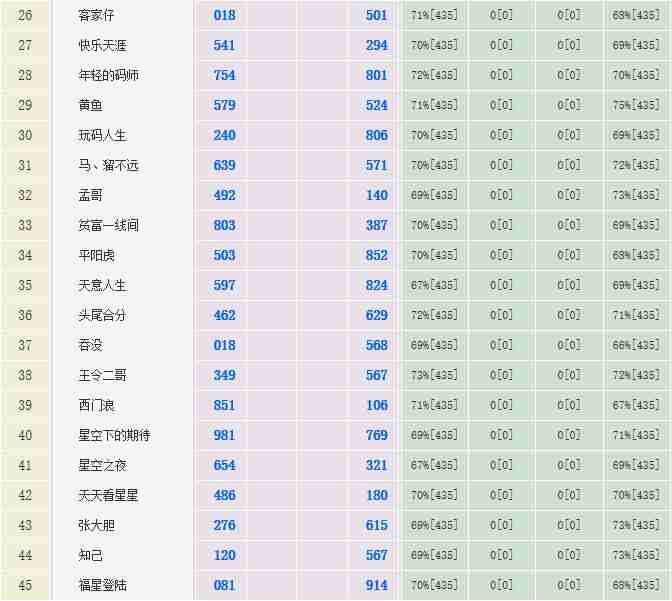Select the number 276 for 张大胆

[x=224, y=526]
